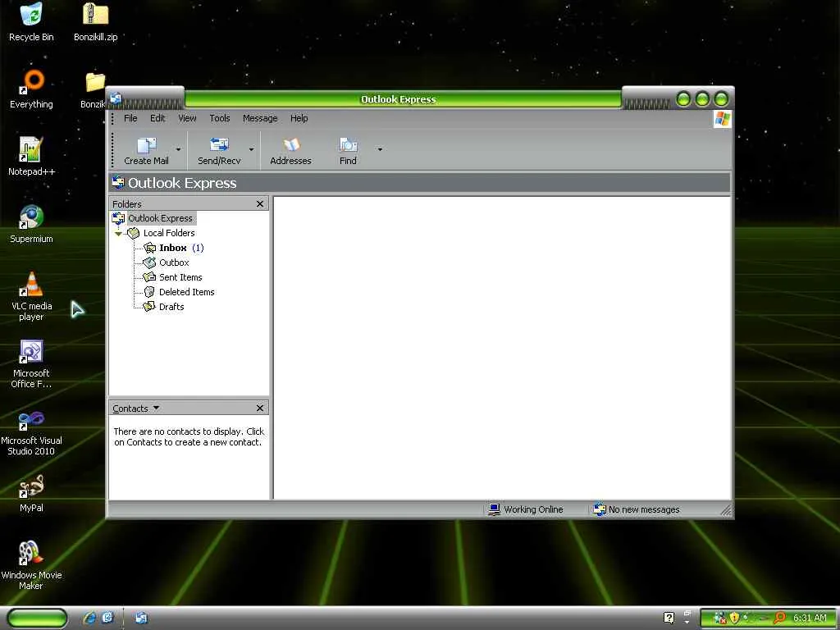The height and width of the screenshot is (630, 840).
Task: Click the Deleted Items trash icon
Action: click(149, 292)
